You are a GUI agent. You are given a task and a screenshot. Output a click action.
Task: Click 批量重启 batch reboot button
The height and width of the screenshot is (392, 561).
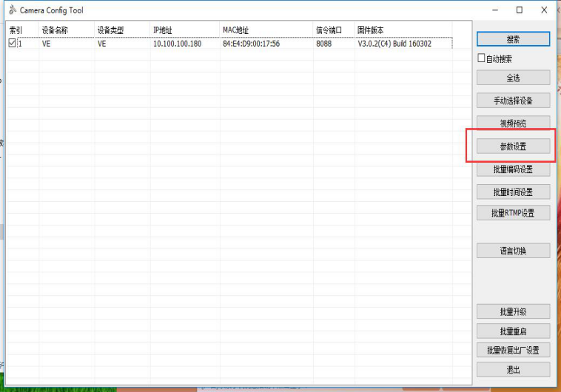(x=513, y=331)
